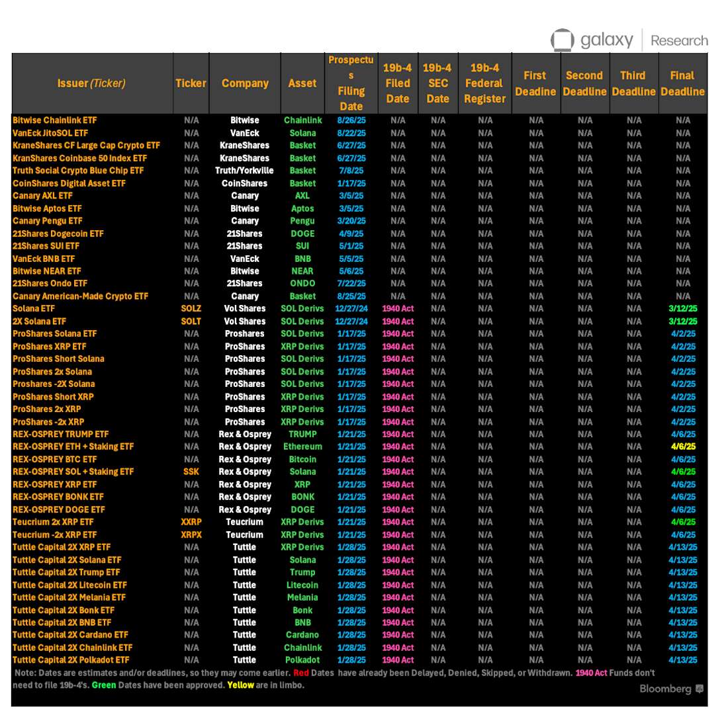Select the SSK ticker for REX-OSPREY SOL
This screenshot has height=719, width=728.
coord(191,472)
